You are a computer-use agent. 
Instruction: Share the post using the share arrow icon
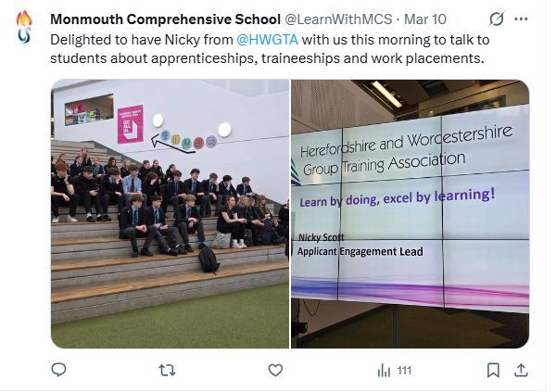point(521,370)
